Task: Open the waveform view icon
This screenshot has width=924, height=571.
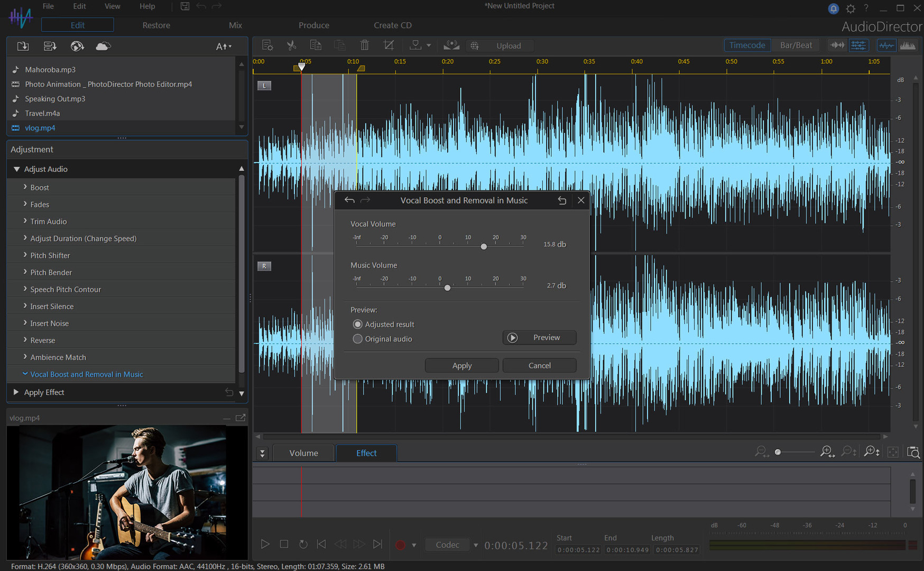Action: [x=886, y=45]
